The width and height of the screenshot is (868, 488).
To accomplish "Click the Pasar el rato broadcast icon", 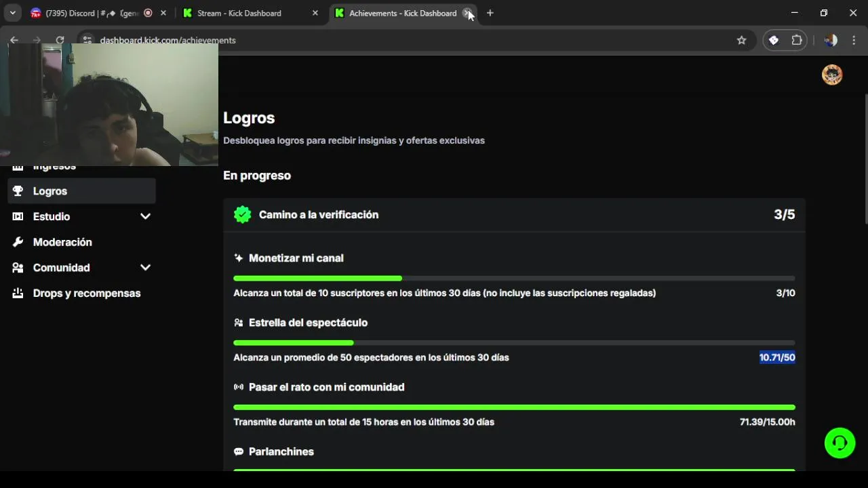I will click(239, 387).
